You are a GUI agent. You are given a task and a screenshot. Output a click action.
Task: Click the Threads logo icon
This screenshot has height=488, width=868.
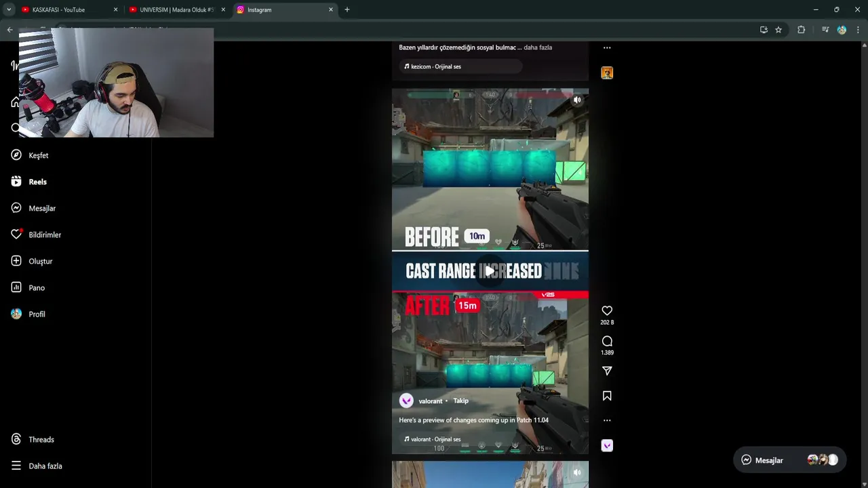tap(16, 439)
